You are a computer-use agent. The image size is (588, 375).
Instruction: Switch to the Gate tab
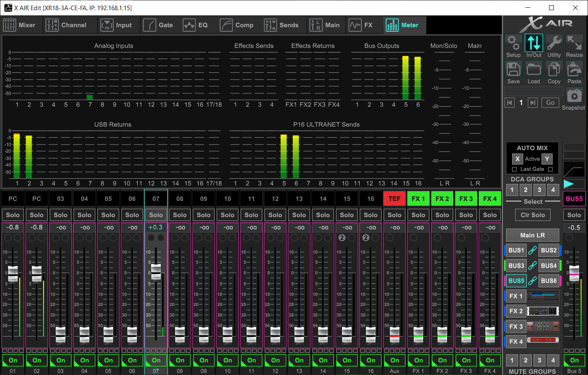coord(158,25)
